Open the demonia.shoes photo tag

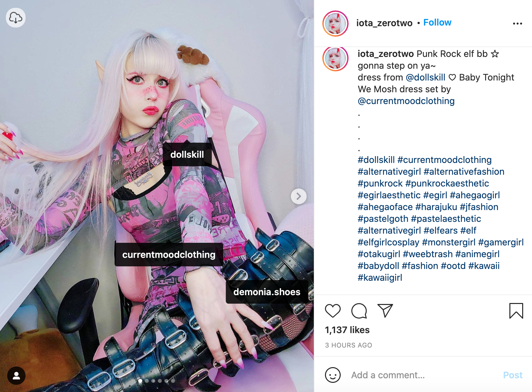point(267,292)
